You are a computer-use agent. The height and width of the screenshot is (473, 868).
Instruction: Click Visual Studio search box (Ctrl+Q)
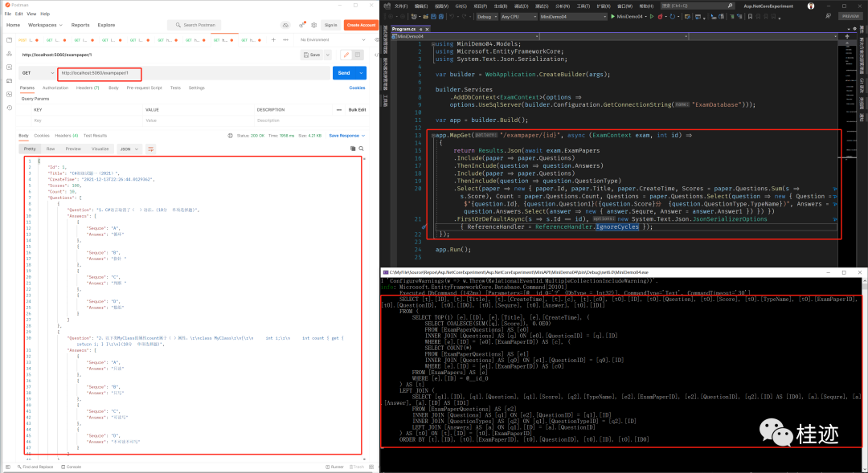tap(698, 6)
